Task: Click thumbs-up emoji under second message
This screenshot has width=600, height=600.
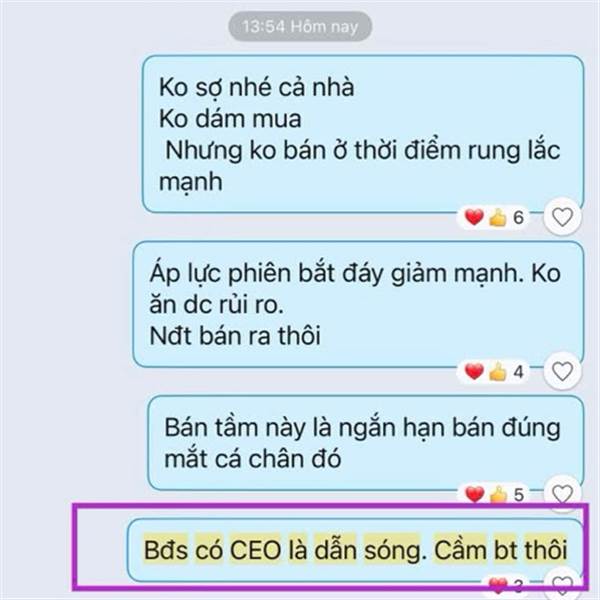Action: point(497,372)
